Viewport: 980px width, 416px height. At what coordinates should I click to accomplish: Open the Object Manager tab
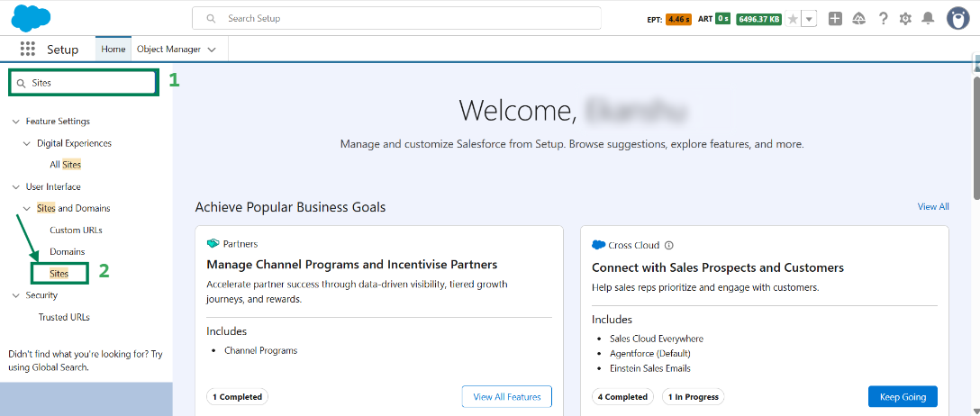click(168, 49)
